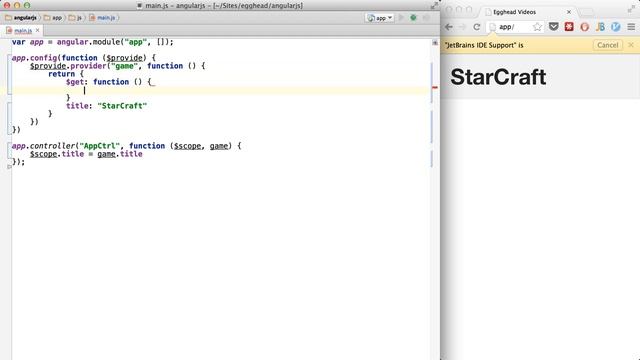
Task: Click the Chrome address bar showing app/
Action: [514, 27]
